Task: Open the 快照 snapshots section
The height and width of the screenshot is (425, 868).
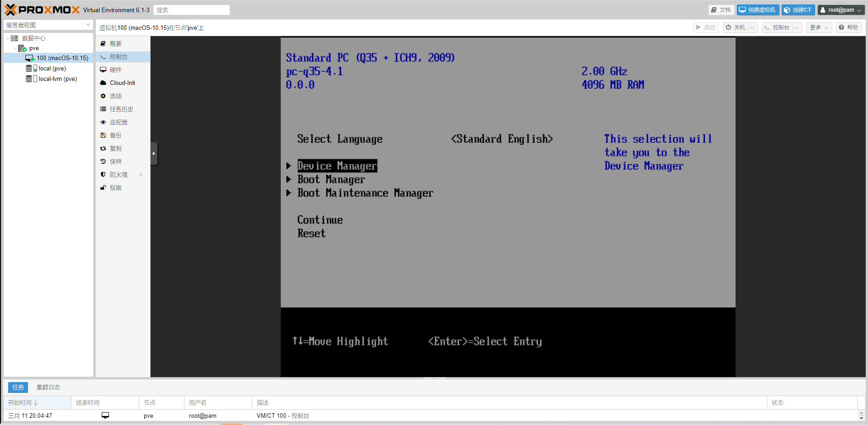Action: tap(115, 162)
